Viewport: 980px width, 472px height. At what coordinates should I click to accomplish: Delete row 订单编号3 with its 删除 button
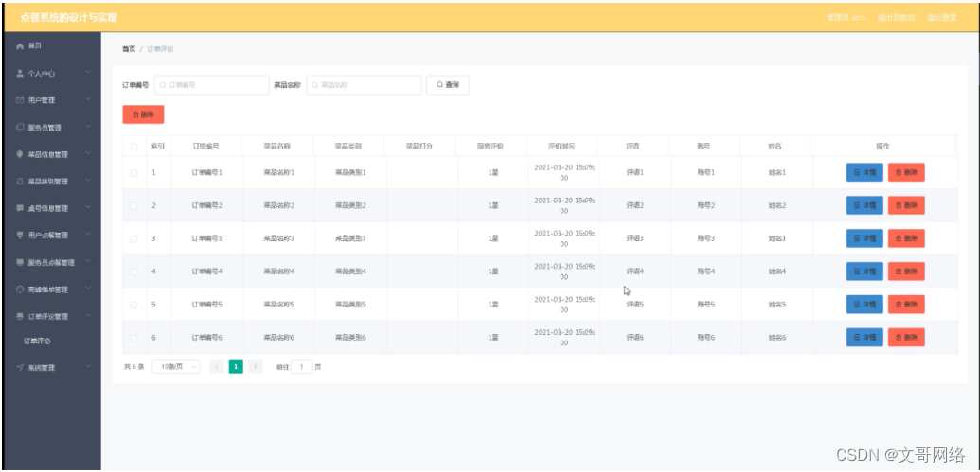pos(906,238)
